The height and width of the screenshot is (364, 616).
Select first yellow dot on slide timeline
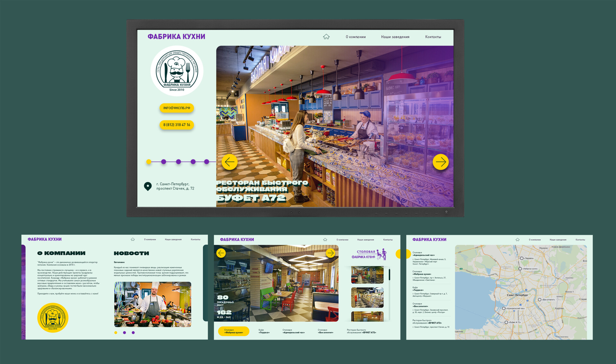tap(149, 162)
